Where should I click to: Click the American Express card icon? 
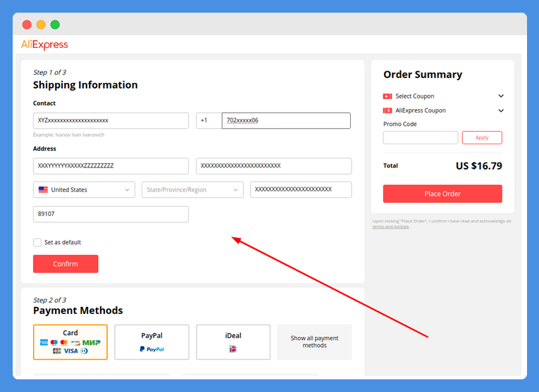pyautogui.click(x=44, y=343)
